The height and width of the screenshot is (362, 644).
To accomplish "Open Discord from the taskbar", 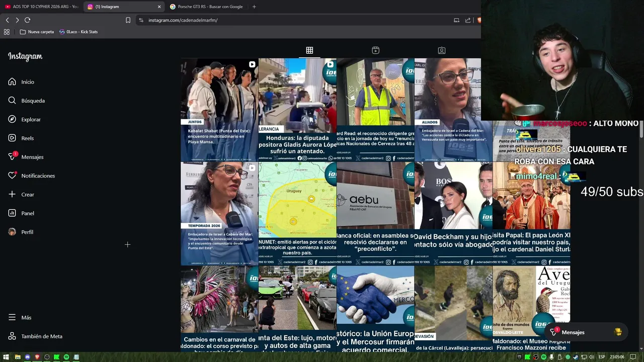I will tap(28, 357).
